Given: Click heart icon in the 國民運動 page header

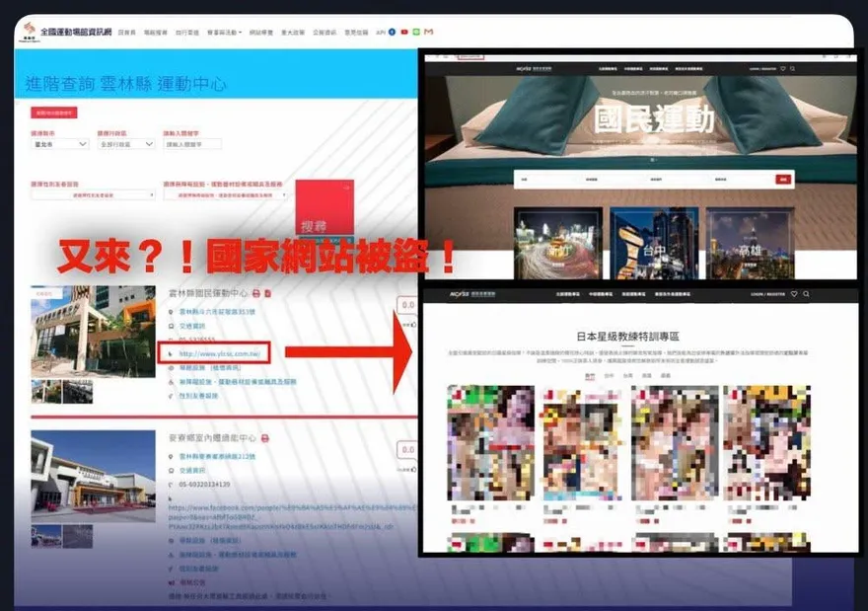Looking at the screenshot, I should (x=783, y=69).
